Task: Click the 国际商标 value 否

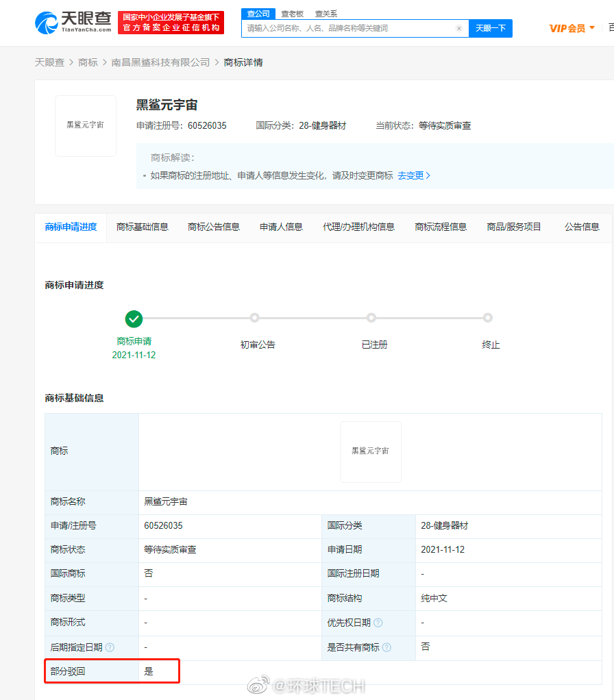Action: pyautogui.click(x=148, y=574)
